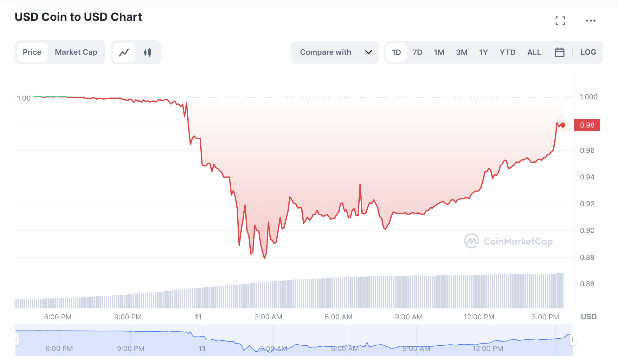Switch to line chart view
The width and height of the screenshot is (618, 364).
[124, 52]
